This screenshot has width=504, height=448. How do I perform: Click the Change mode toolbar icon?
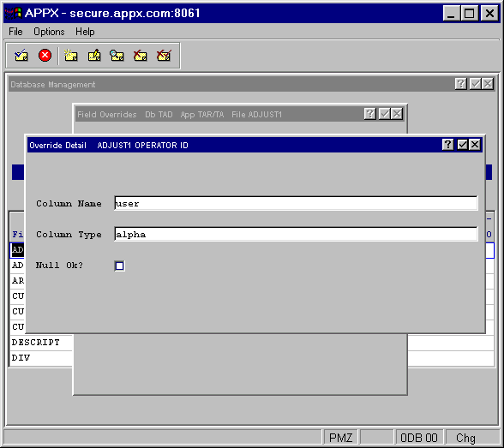[x=94, y=56]
